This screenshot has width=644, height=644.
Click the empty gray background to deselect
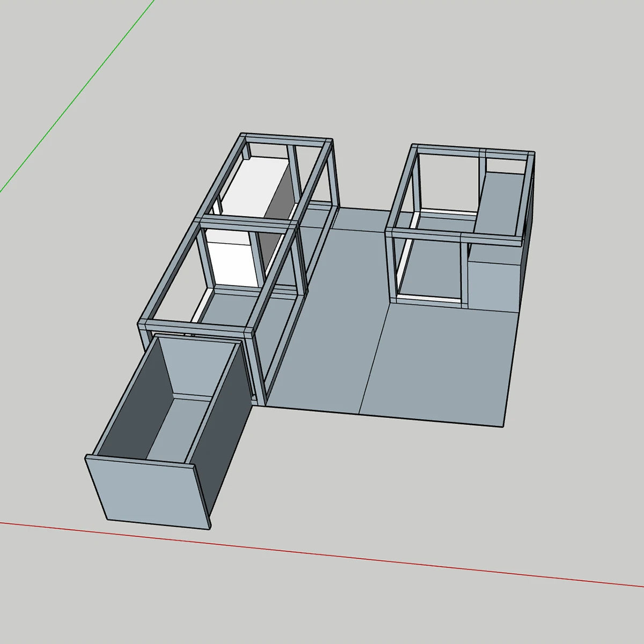coord(483,70)
